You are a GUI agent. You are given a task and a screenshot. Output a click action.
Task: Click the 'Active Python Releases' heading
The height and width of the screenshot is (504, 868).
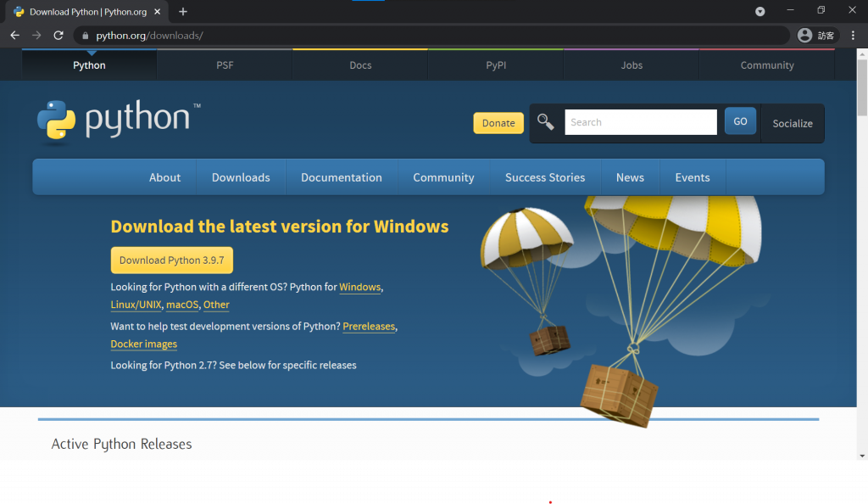tap(121, 444)
